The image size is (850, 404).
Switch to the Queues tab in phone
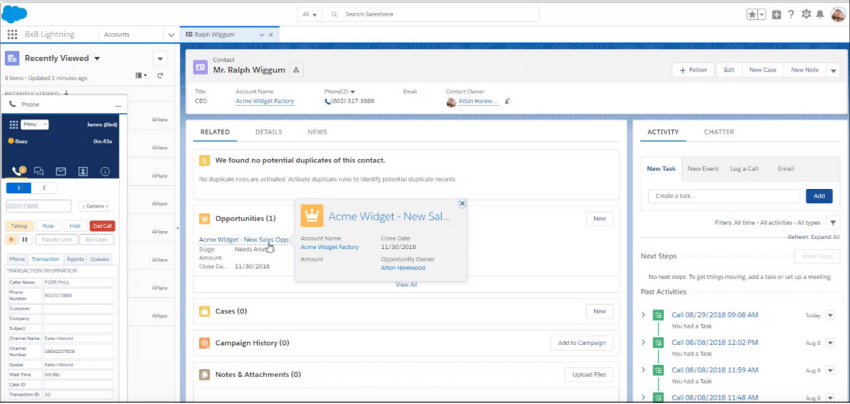pos(100,259)
